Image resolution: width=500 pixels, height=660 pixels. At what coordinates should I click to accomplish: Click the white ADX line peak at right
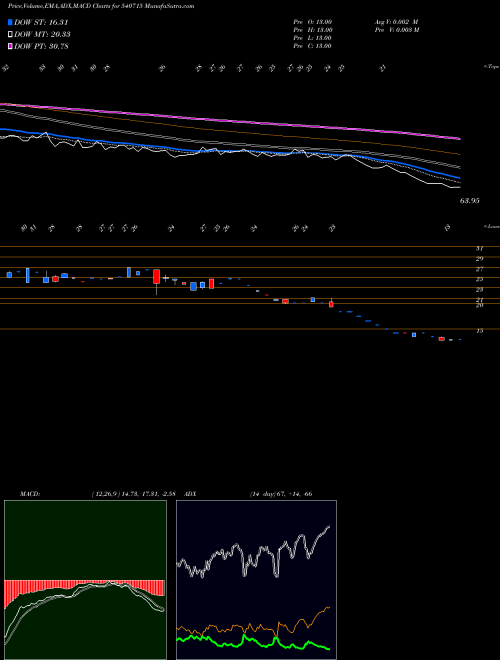327,527
